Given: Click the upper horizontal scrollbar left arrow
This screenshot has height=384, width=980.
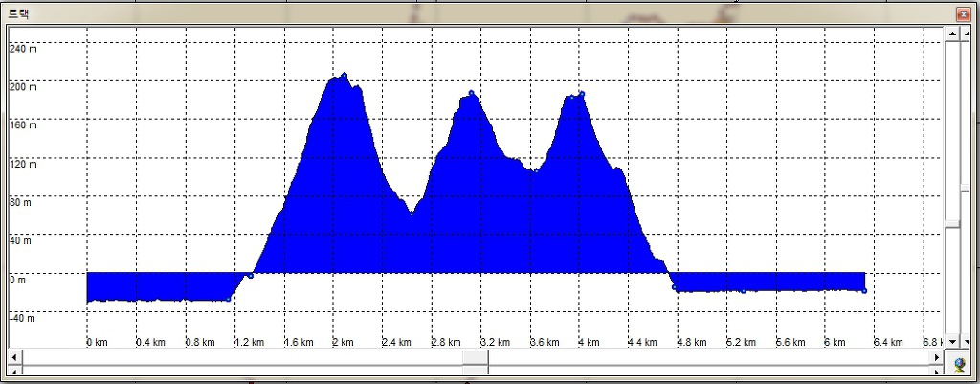Looking at the screenshot, I should [x=14, y=357].
